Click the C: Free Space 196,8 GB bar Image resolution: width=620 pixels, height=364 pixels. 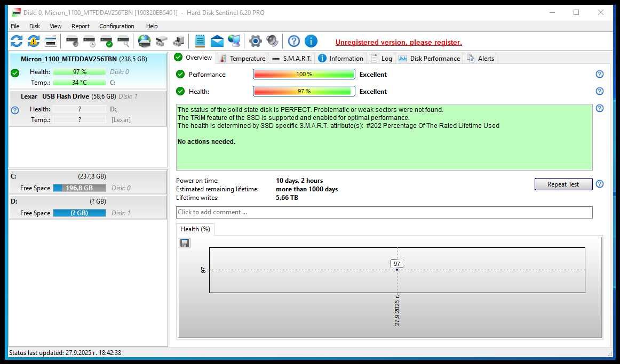point(80,188)
